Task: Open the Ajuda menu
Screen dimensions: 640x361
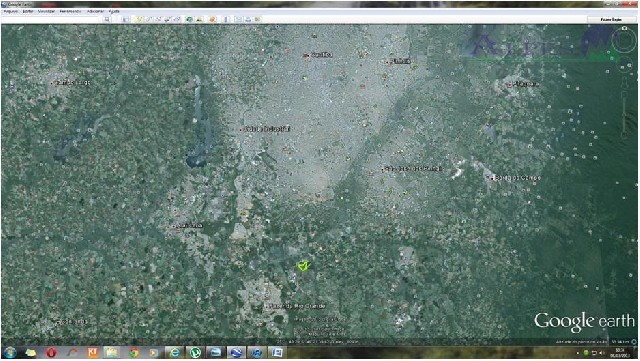Action: pos(114,11)
